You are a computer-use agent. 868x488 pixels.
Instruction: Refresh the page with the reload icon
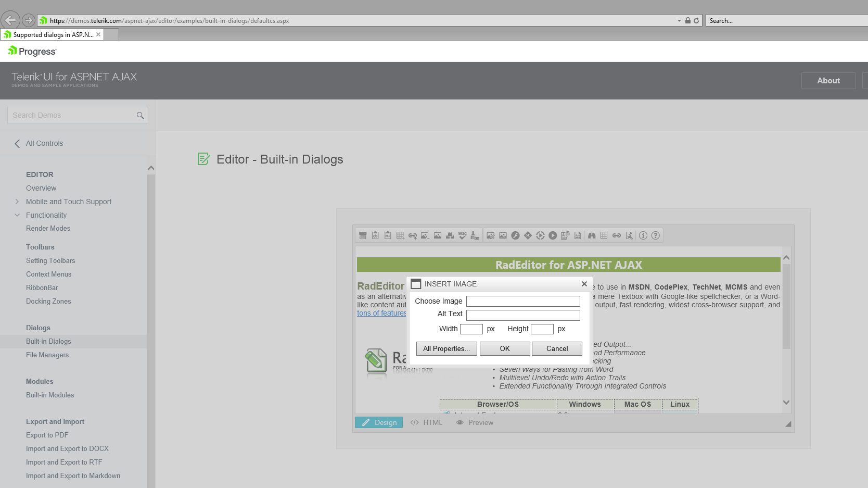click(696, 21)
